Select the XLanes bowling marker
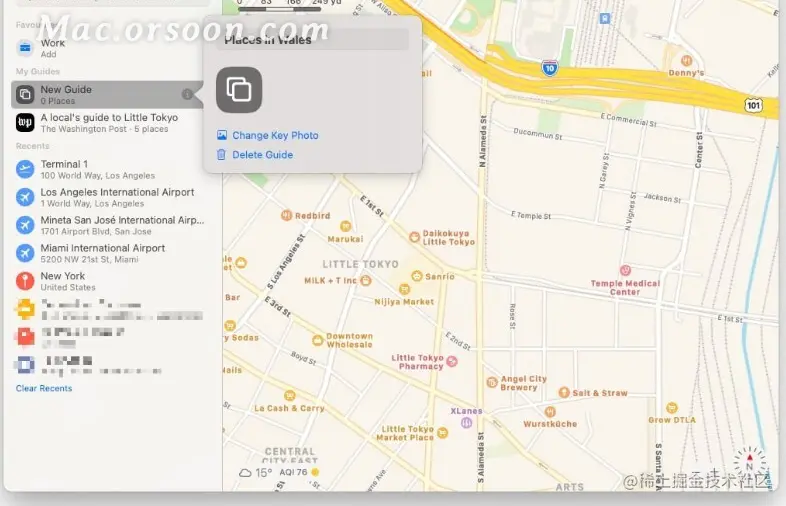The image size is (786, 506). (466, 423)
